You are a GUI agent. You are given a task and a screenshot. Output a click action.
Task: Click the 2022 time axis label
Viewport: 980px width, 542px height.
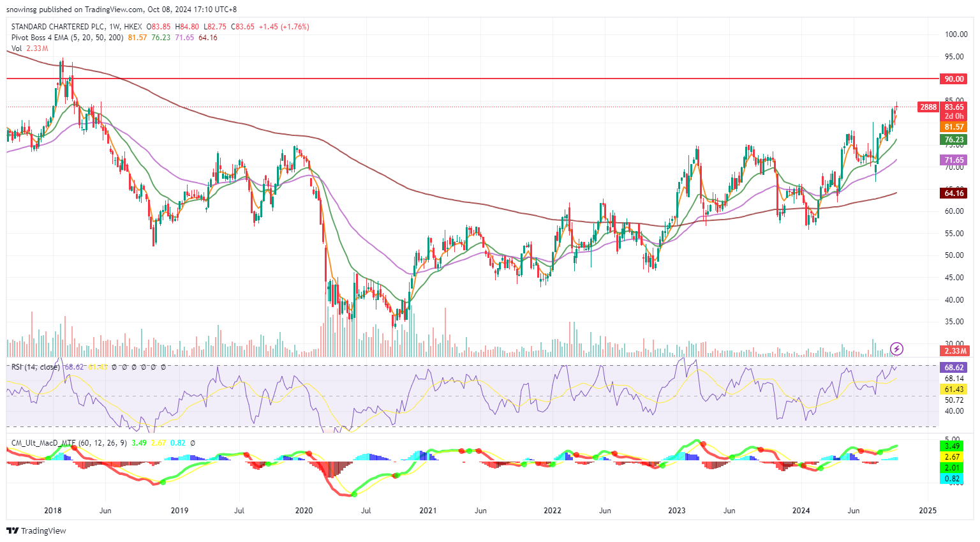pyautogui.click(x=553, y=511)
